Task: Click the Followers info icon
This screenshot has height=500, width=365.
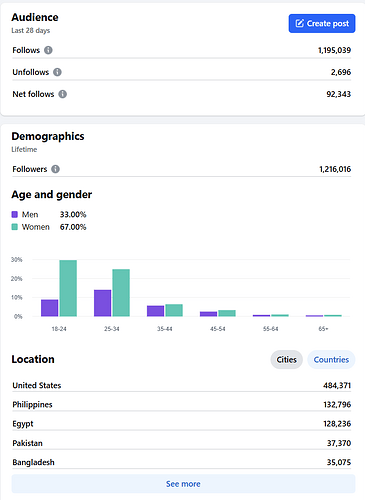Action: 55,169
